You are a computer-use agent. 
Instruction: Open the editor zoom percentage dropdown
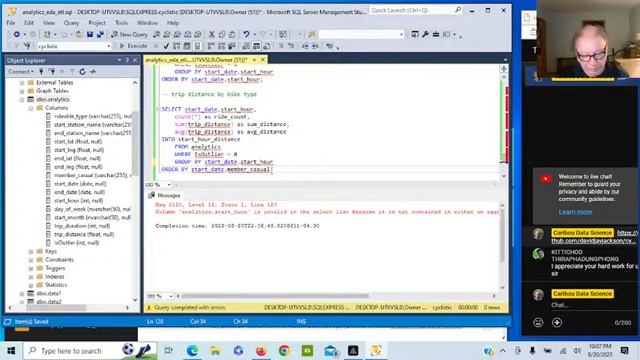point(169,184)
